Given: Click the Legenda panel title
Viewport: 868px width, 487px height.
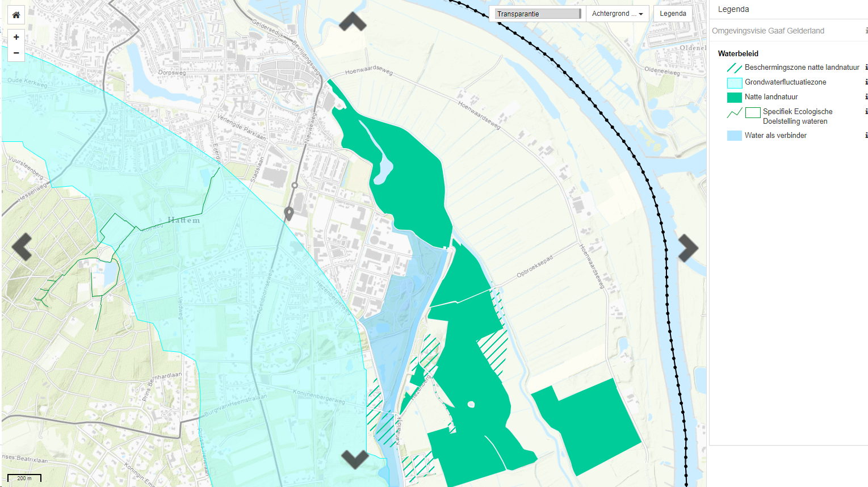Looking at the screenshot, I should 733,9.
